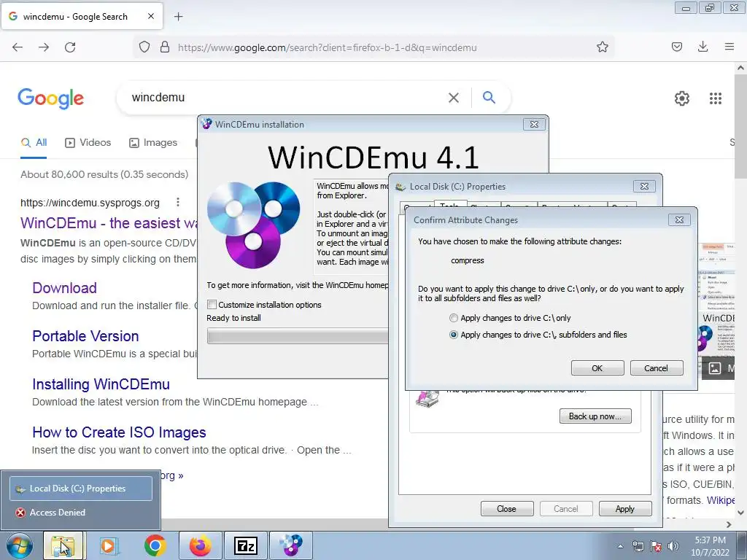Open the network tray icon
Image resolution: width=747 pixels, height=560 pixels.
(x=638, y=546)
